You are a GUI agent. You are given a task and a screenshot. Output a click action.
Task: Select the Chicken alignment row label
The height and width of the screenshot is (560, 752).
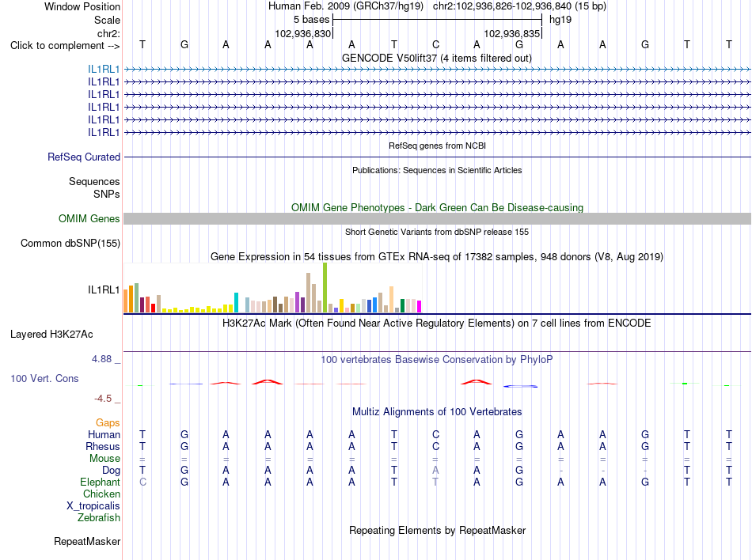(x=101, y=494)
